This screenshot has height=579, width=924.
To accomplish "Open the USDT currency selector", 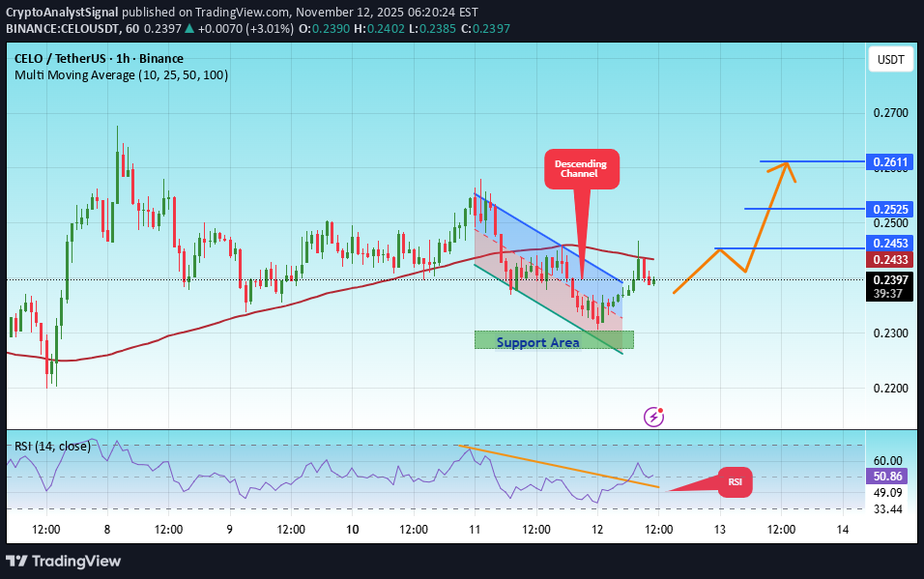I will [x=890, y=60].
